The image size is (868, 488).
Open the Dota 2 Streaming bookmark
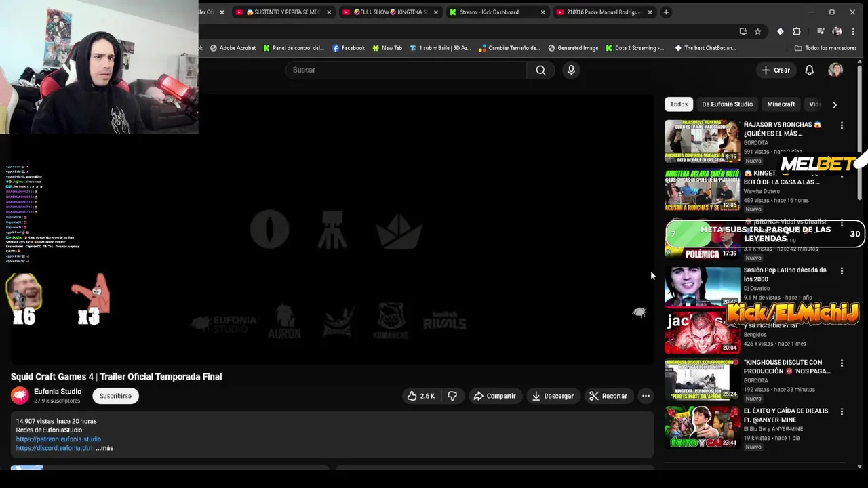click(635, 48)
